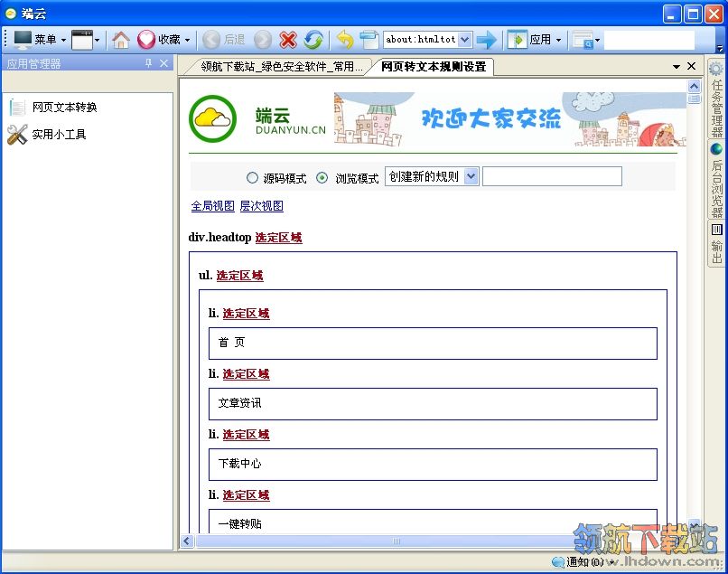The image size is (728, 574).
Task: Open 后台浏览器 side panel
Action: point(716,180)
